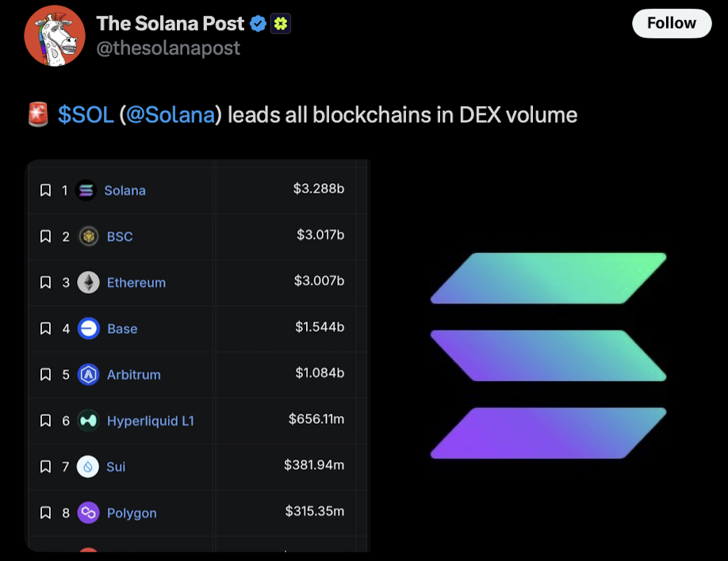Click the Polygon chain icon
Screen dimensions: 728x561
[x=87, y=513]
